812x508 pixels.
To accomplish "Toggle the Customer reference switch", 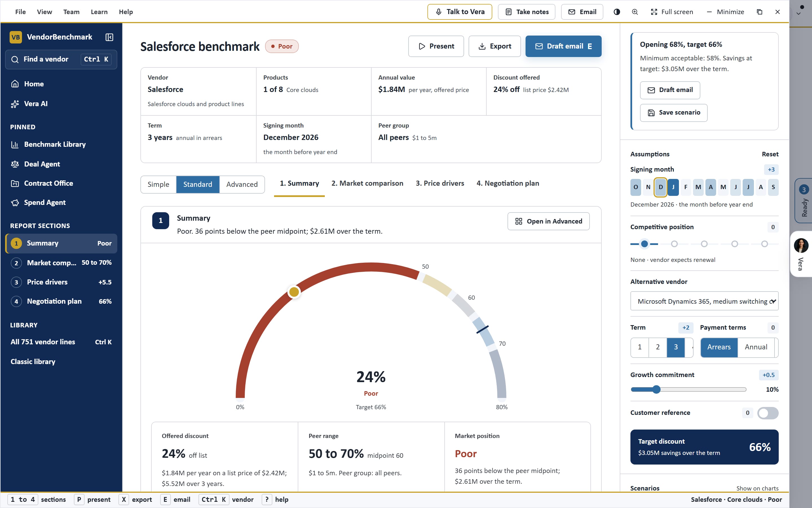I will pyautogui.click(x=768, y=413).
